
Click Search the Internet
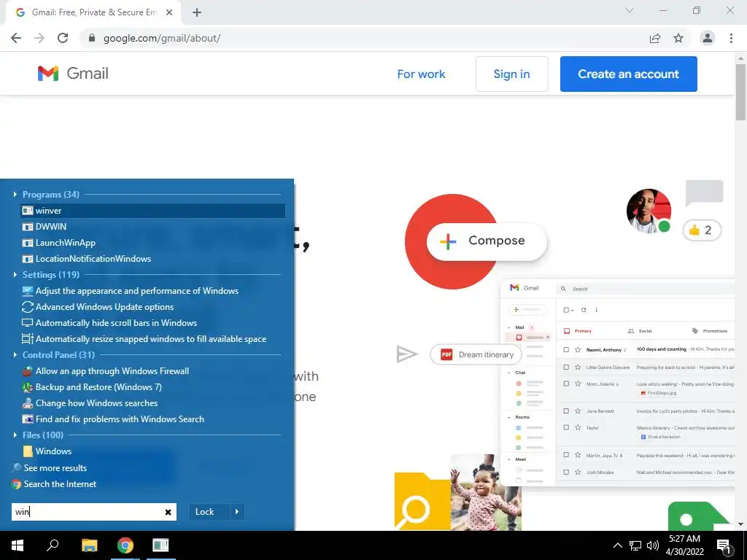click(54, 484)
